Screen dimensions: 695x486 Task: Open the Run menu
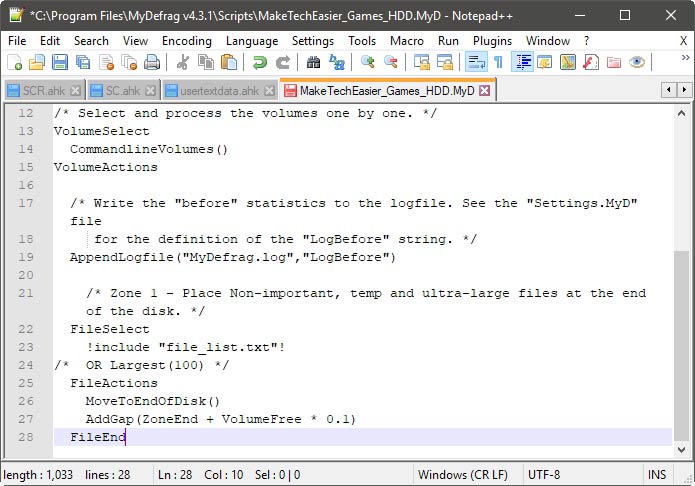(x=448, y=41)
